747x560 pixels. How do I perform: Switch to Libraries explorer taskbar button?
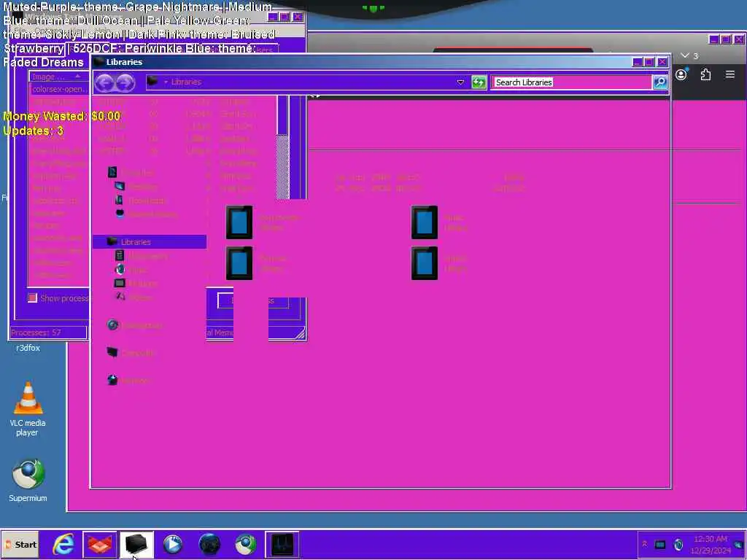click(x=136, y=544)
